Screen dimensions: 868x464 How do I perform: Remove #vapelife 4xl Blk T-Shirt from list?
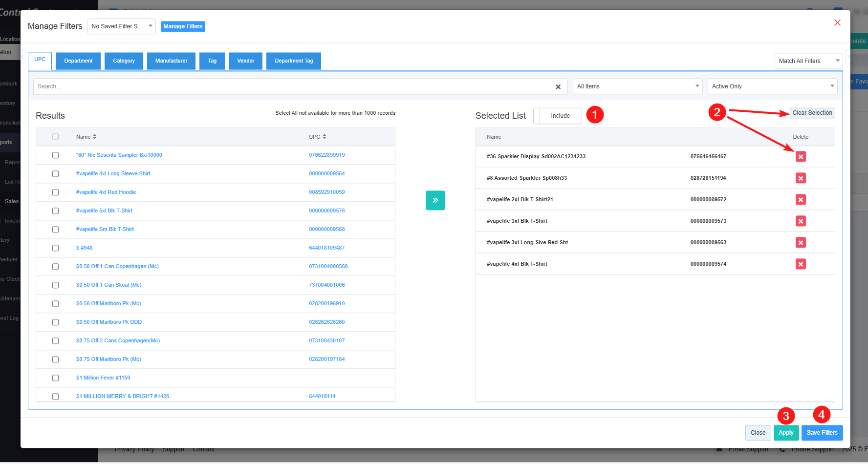pos(800,264)
